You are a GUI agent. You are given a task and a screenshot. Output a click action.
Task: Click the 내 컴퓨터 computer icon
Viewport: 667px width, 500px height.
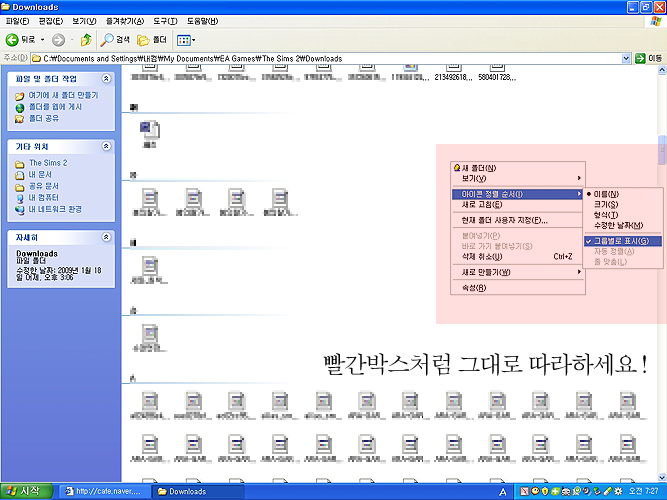(x=20, y=198)
